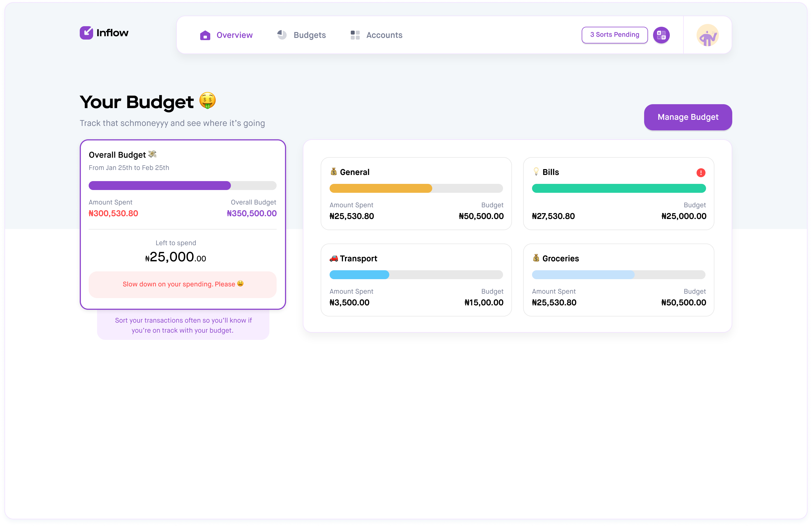812x526 pixels.
Task: Click the General money bag icon
Action: click(334, 171)
